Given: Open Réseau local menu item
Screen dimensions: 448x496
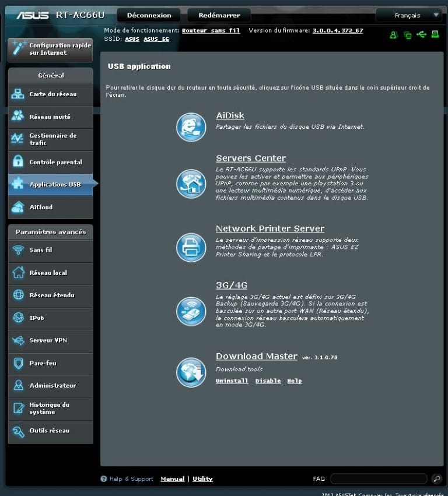Looking at the screenshot, I should 51,273.
